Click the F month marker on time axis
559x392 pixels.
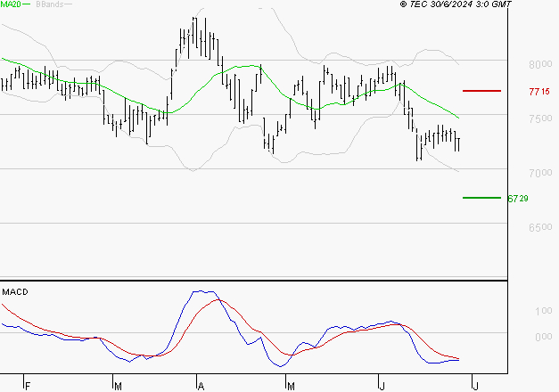pyautogui.click(x=28, y=386)
